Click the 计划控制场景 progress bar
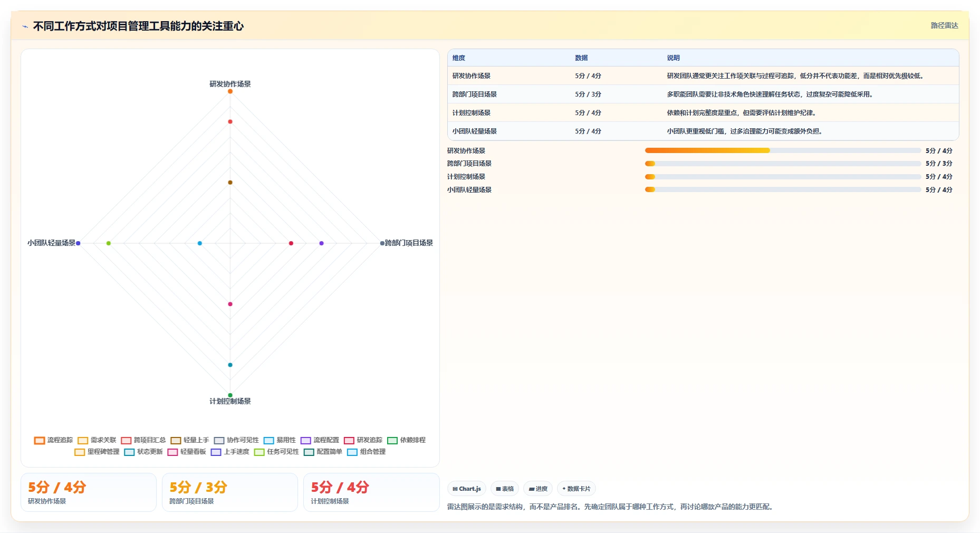The image size is (980, 533). [x=783, y=177]
